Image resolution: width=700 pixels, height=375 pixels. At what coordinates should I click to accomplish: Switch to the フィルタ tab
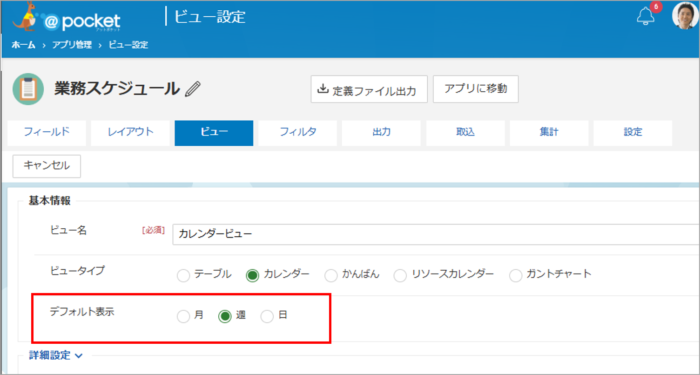(x=298, y=133)
